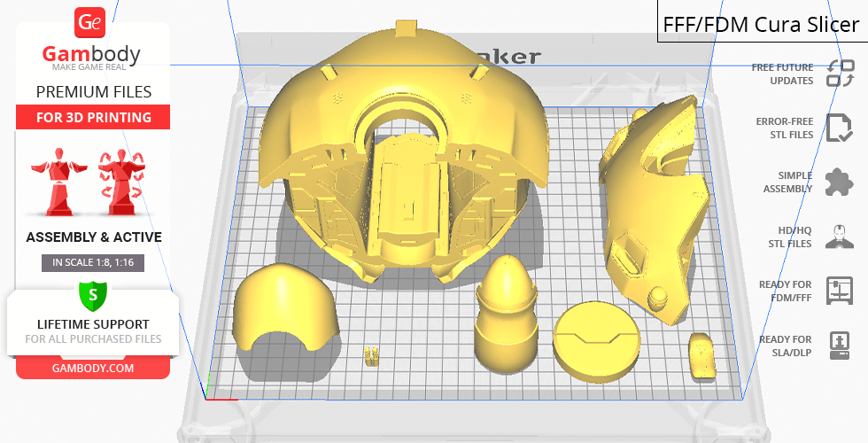Open the GAMBODY.COM link
Viewport: 868px width, 443px height.
(x=93, y=369)
